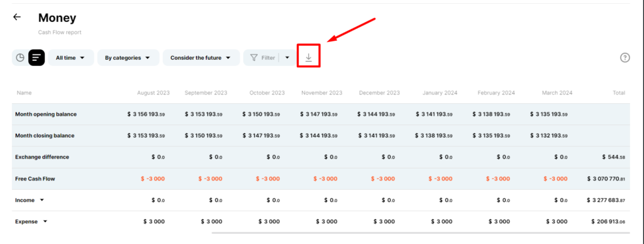This screenshot has height=244, width=644.
Task: Click the funnel Filter icon
Action: (x=254, y=58)
